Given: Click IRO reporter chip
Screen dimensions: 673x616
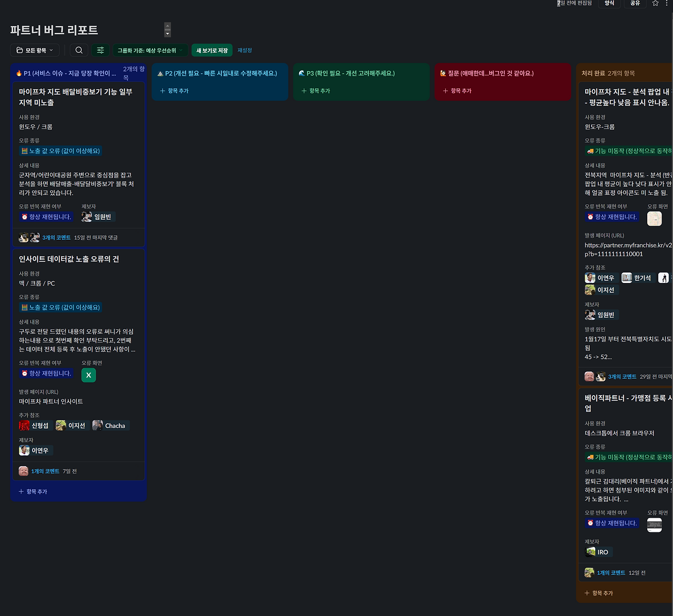Looking at the screenshot, I should click(x=598, y=552).
